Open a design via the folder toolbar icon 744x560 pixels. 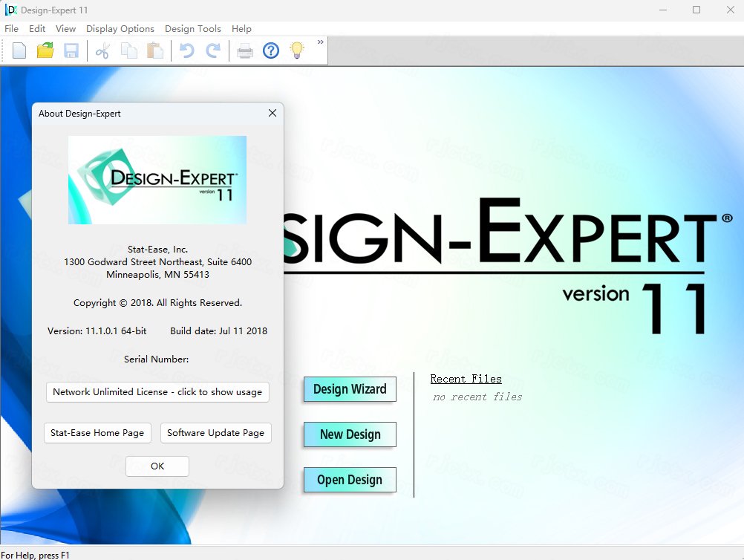[45, 51]
